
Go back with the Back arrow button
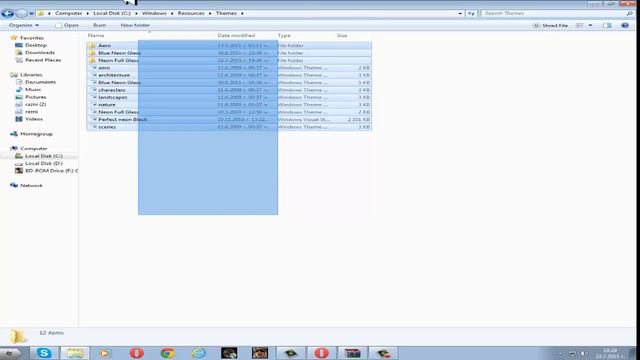tap(7, 13)
